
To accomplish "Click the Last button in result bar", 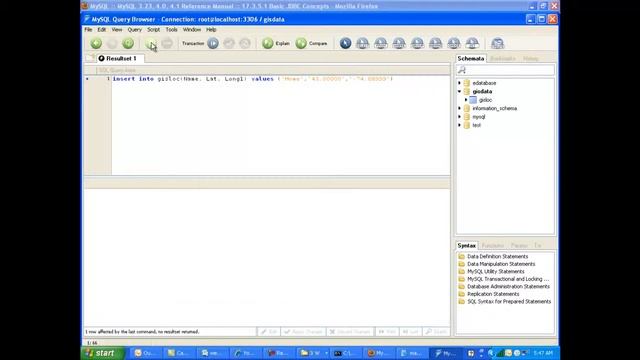I will [410, 332].
